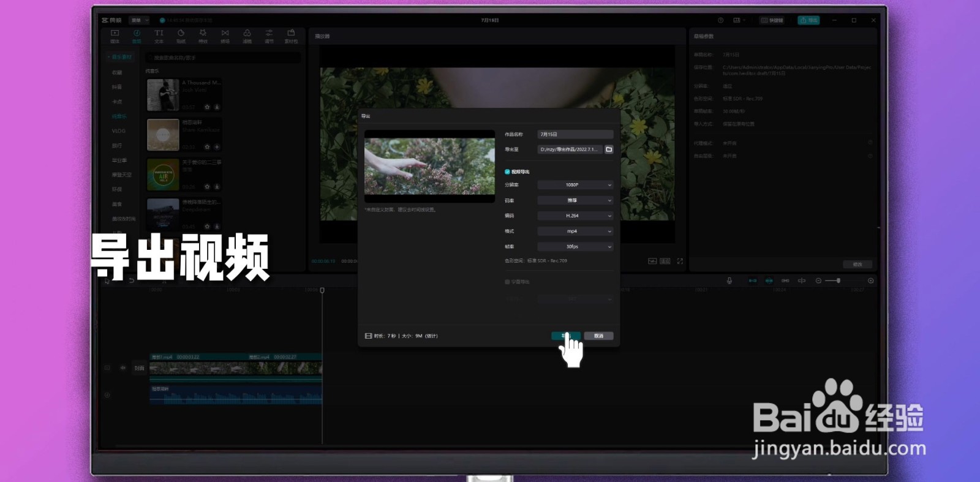Toggle player fullscreen icon
The image size is (980, 482).
[x=680, y=261]
